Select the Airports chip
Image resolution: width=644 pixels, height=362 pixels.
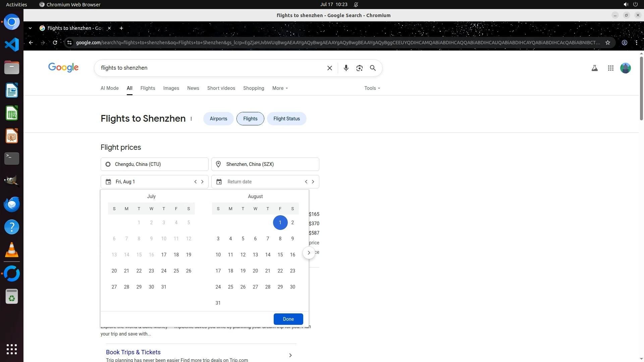[218, 119]
